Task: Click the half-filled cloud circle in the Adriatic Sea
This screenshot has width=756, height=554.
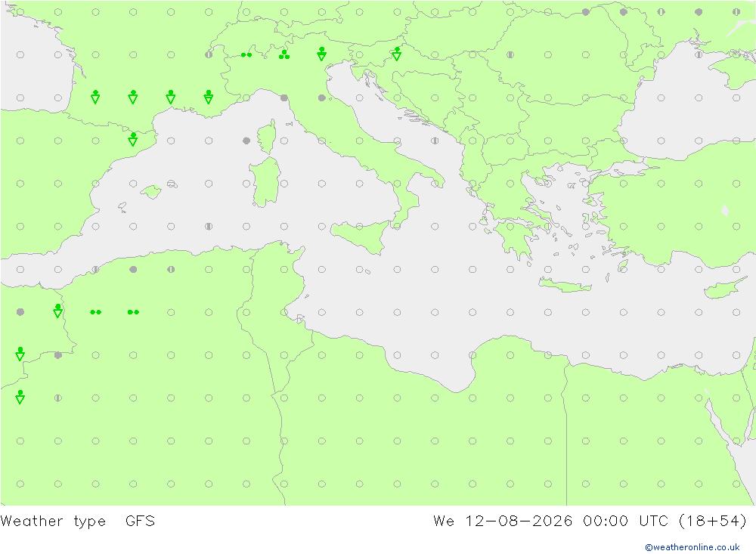Action: coord(435,141)
